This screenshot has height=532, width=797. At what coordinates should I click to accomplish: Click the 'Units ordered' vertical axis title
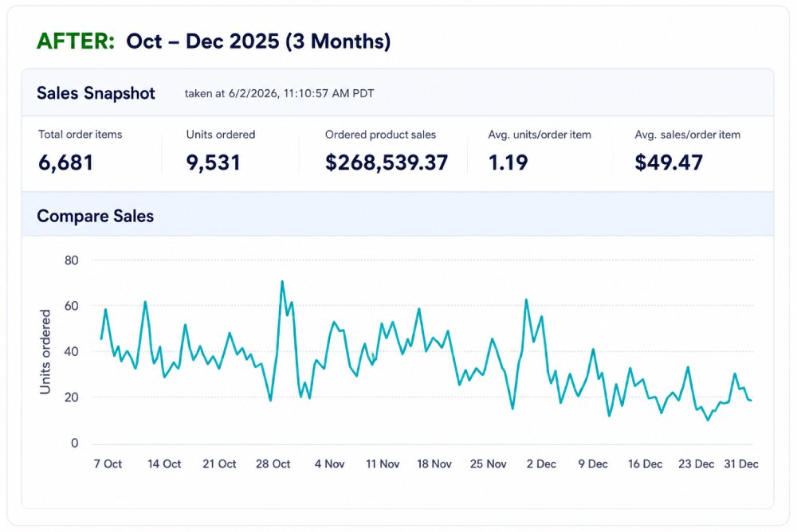pyautogui.click(x=45, y=352)
